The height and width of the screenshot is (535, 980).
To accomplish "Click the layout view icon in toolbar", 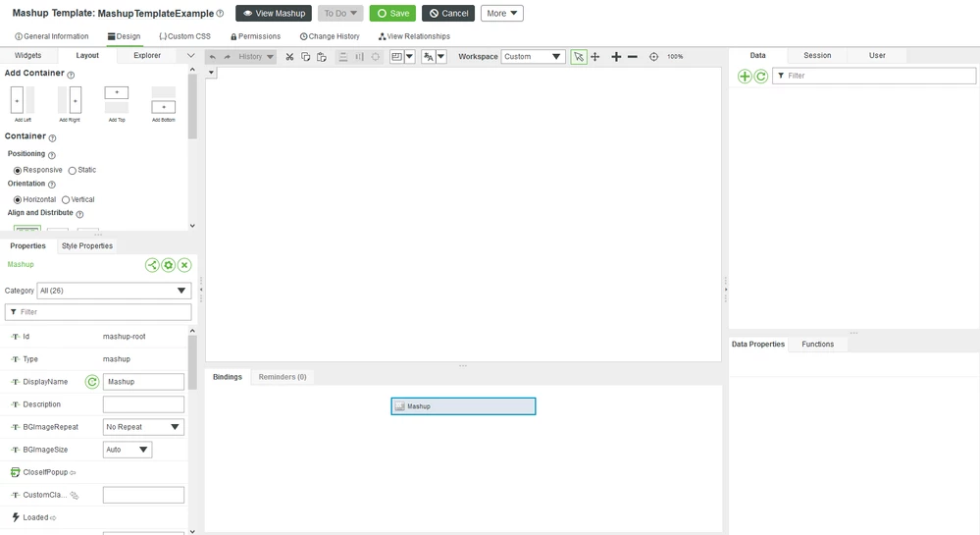I will coord(397,57).
